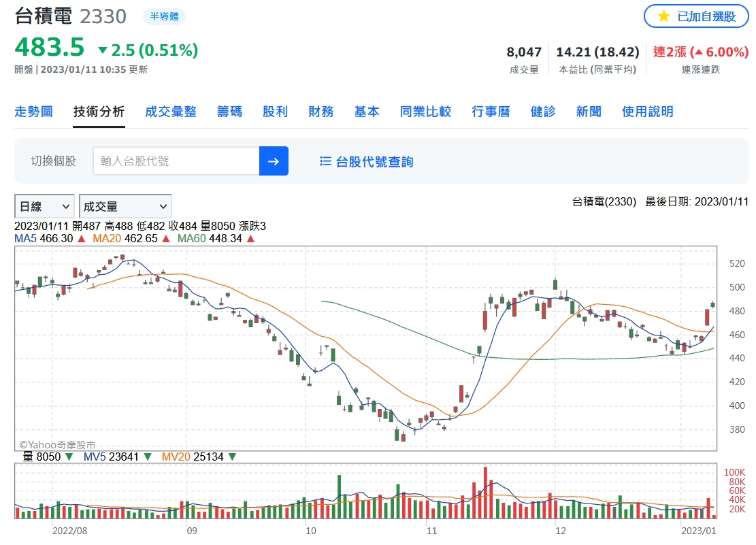Click the green down-triangle beside 量 8050
756x545 pixels.
pos(69,457)
